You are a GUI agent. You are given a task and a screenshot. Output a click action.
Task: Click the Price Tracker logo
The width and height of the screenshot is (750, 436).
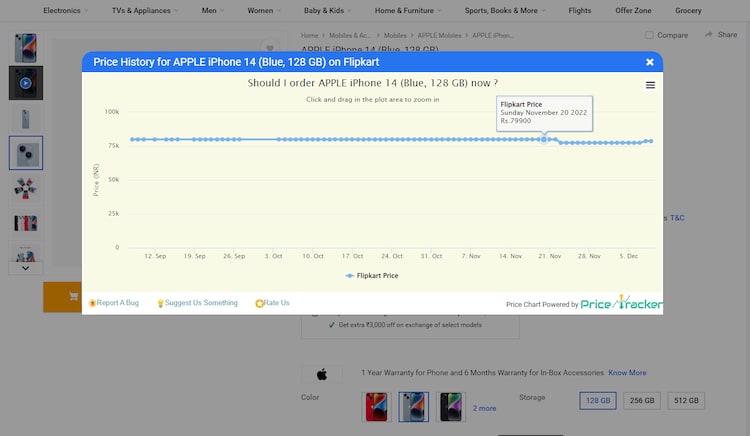pyautogui.click(x=621, y=303)
